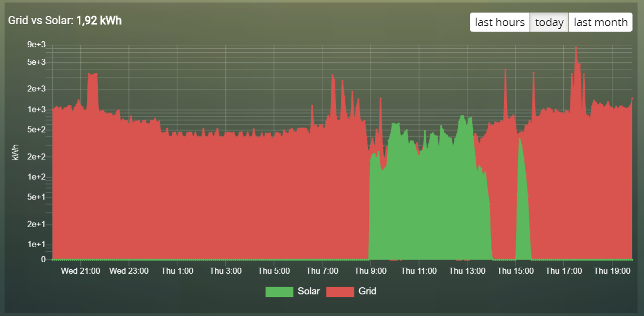Click the Thu 17:00 axis label
This screenshot has height=316, width=644.
[x=564, y=271]
